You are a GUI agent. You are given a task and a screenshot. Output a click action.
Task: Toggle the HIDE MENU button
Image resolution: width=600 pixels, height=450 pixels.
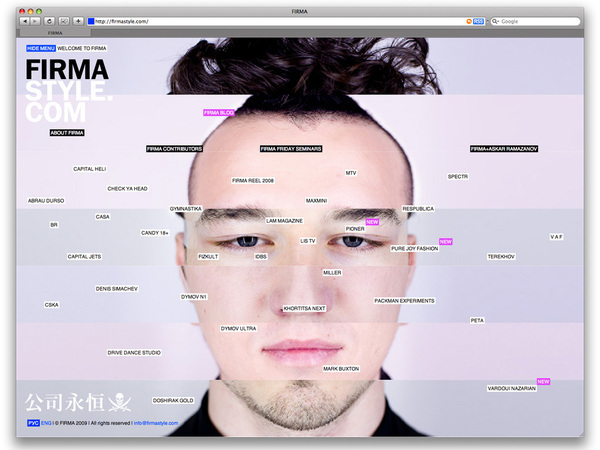coord(41,48)
